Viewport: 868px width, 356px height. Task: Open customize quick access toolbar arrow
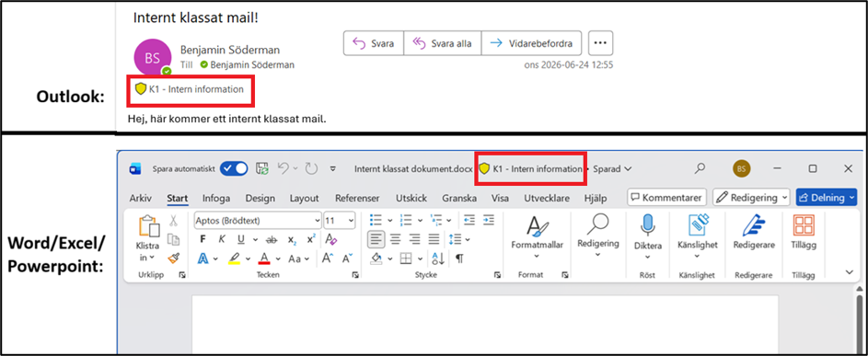click(x=332, y=169)
